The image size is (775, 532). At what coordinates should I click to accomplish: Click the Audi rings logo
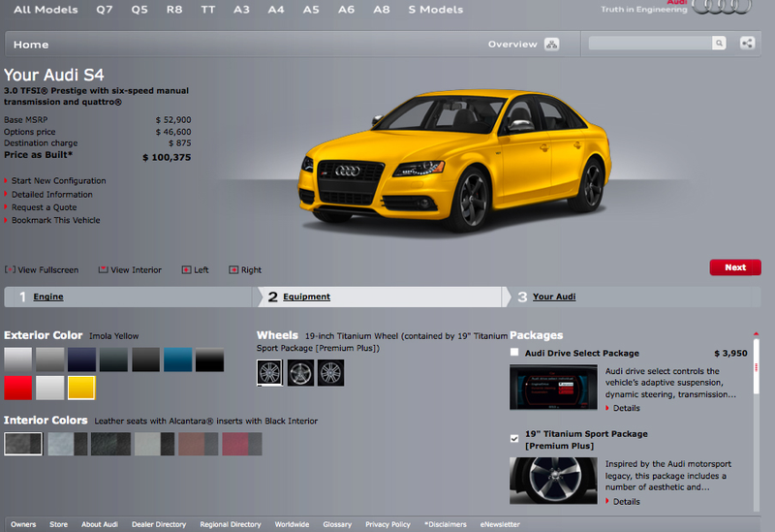722,7
